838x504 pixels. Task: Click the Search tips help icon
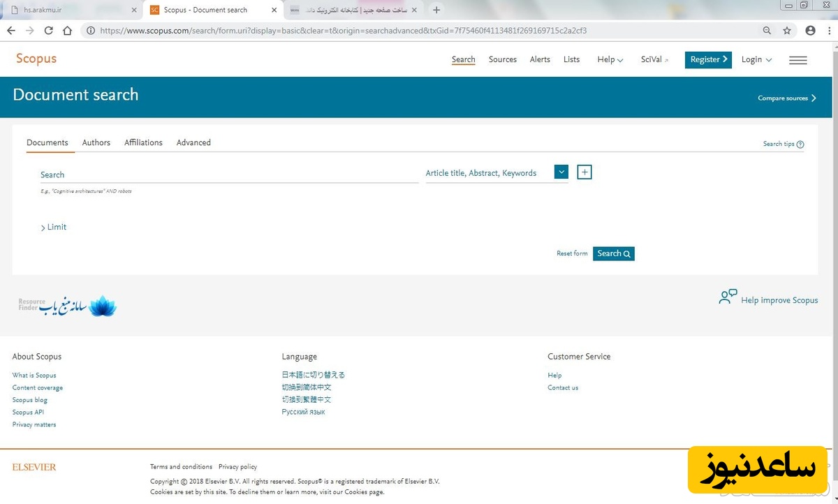point(800,144)
